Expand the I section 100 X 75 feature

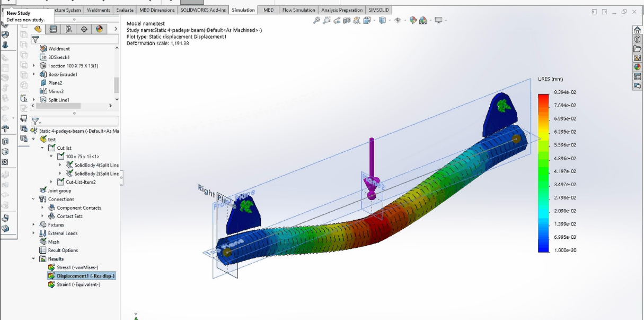click(34, 65)
